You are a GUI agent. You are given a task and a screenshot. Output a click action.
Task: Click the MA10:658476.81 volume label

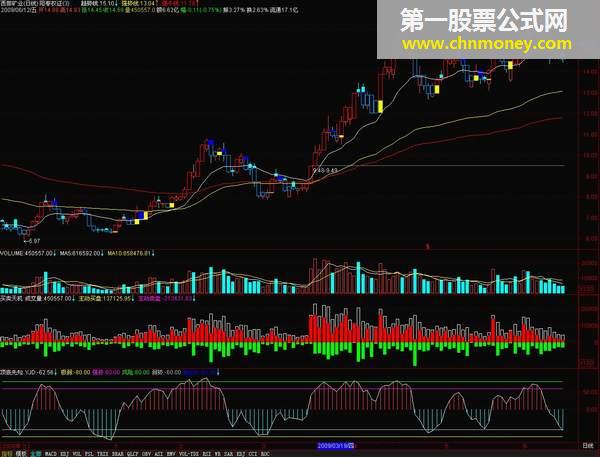[129, 253]
